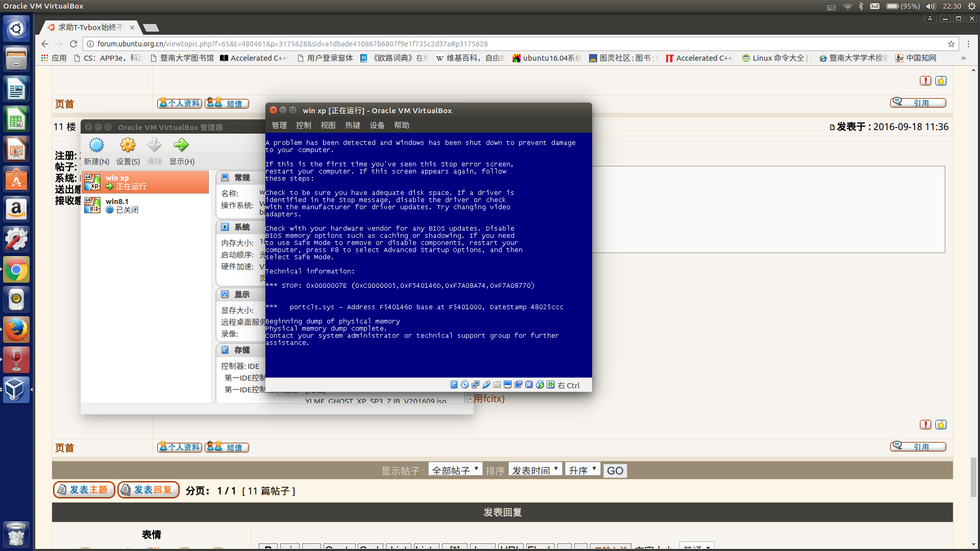The height and width of the screenshot is (551, 980).
Task: Open the Chrome three-dot menu
Action: pyautogui.click(x=968, y=44)
